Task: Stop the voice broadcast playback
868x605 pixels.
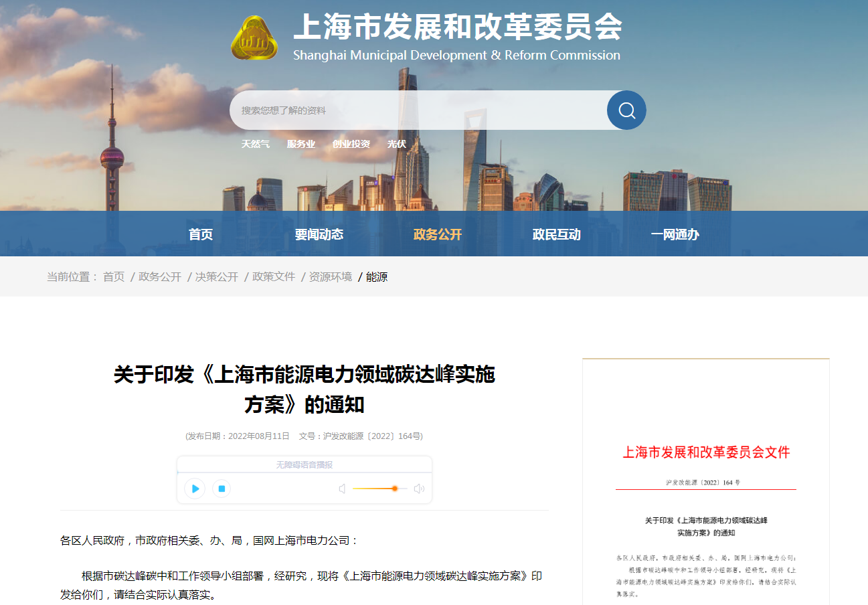Action: (222, 489)
